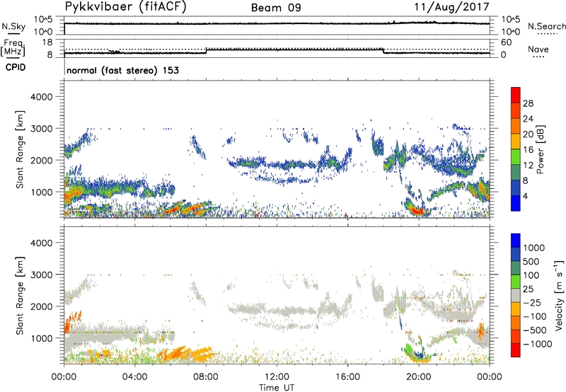Screen dimensions: 566x392
Task: Click the 100 velocity colorbar label
Action: click(531, 275)
